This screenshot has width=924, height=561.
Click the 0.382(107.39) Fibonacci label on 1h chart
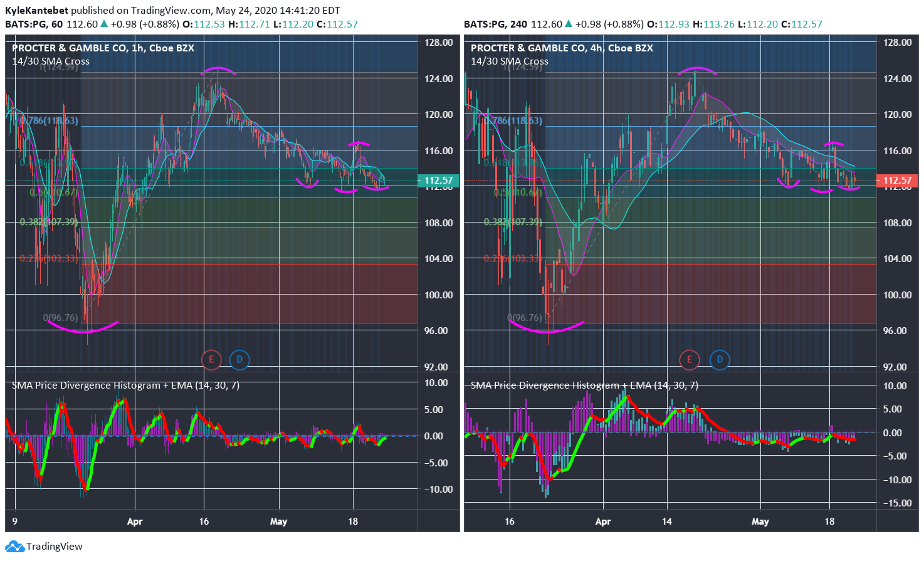coord(49,223)
